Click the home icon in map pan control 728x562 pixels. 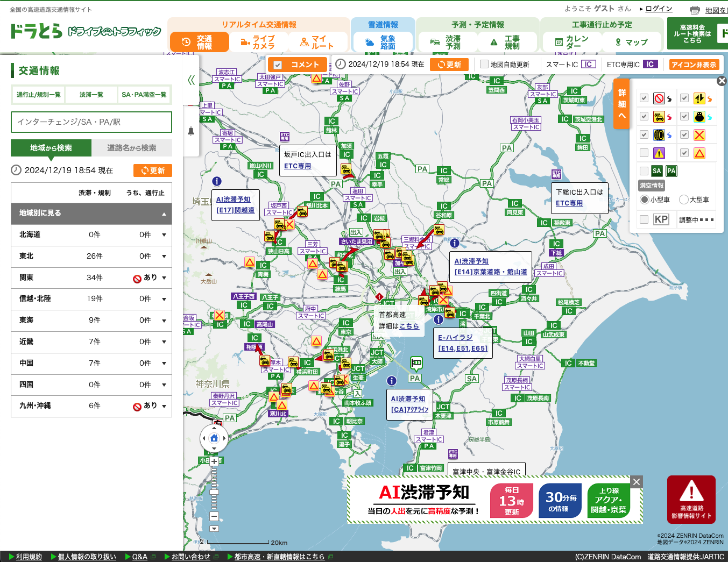point(214,438)
